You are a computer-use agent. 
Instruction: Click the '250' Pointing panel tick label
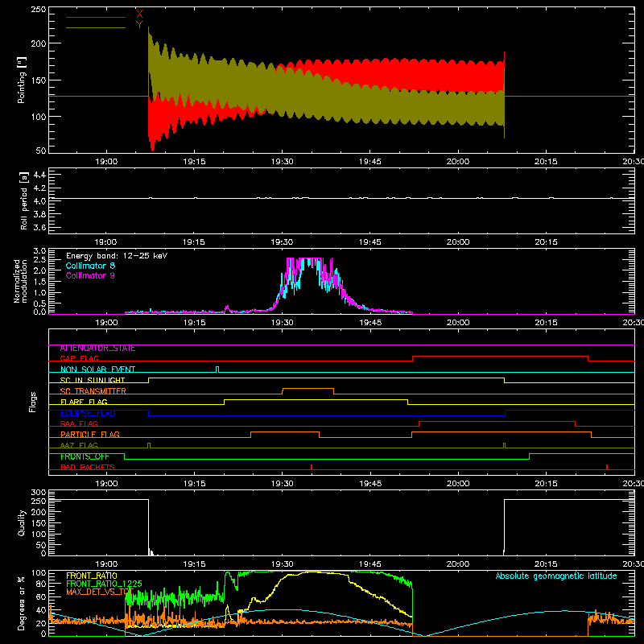tap(39, 10)
